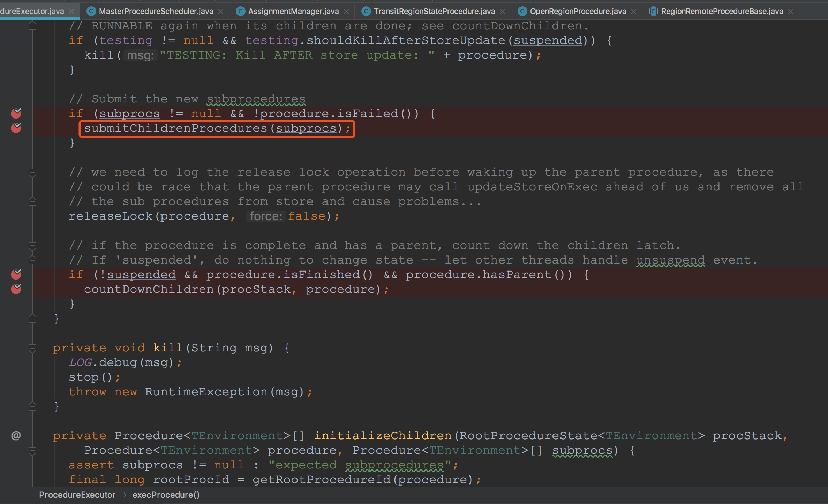The height and width of the screenshot is (504, 828).
Task: Disable breakpoint on the countDownChildren line
Action: pyautogui.click(x=16, y=289)
